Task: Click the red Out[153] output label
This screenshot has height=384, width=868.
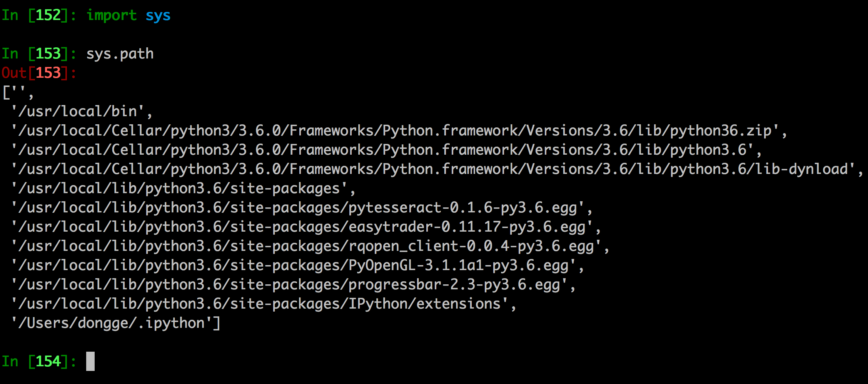Action: (38, 73)
